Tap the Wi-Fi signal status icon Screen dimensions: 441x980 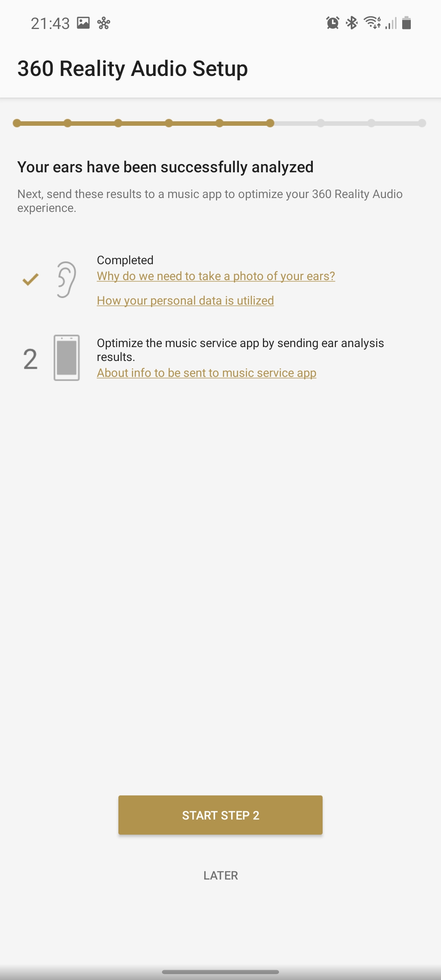click(372, 23)
